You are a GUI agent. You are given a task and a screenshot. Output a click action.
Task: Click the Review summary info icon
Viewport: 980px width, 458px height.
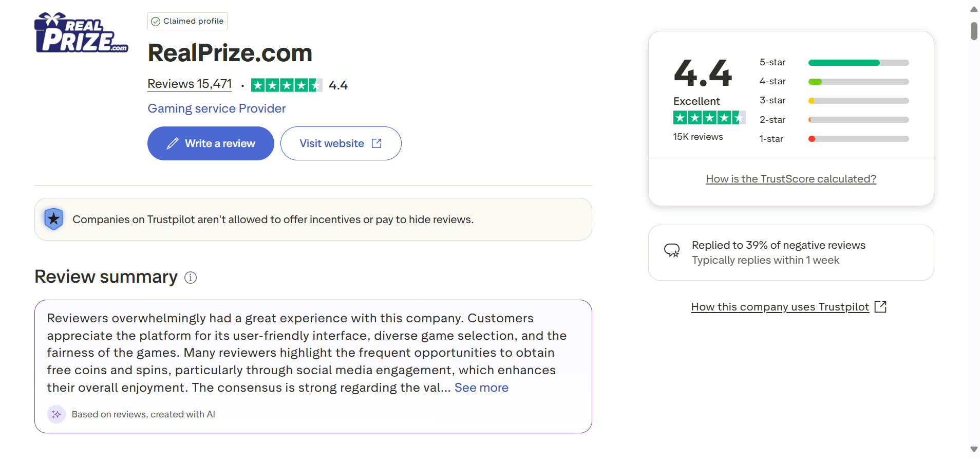(191, 278)
